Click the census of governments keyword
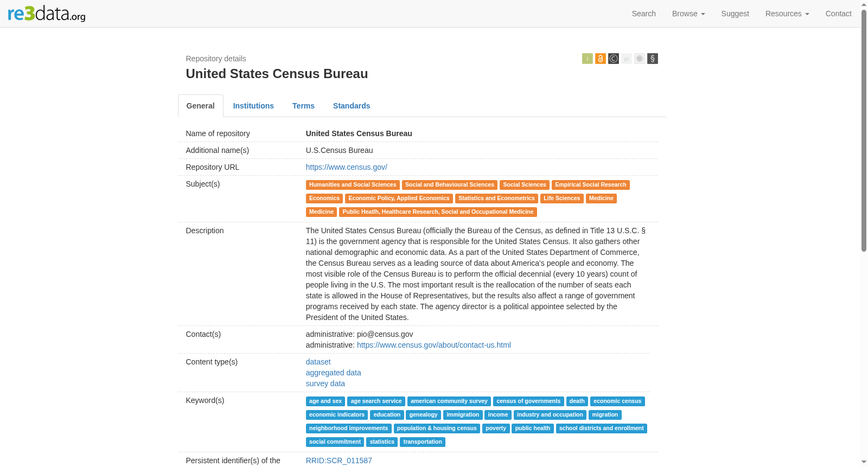The width and height of the screenshot is (868, 467). (528, 401)
